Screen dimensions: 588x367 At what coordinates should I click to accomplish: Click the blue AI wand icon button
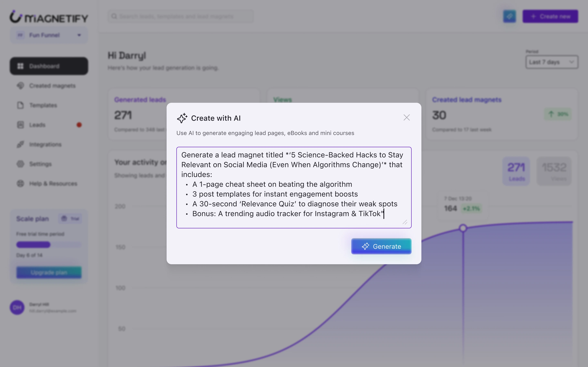pyautogui.click(x=509, y=17)
